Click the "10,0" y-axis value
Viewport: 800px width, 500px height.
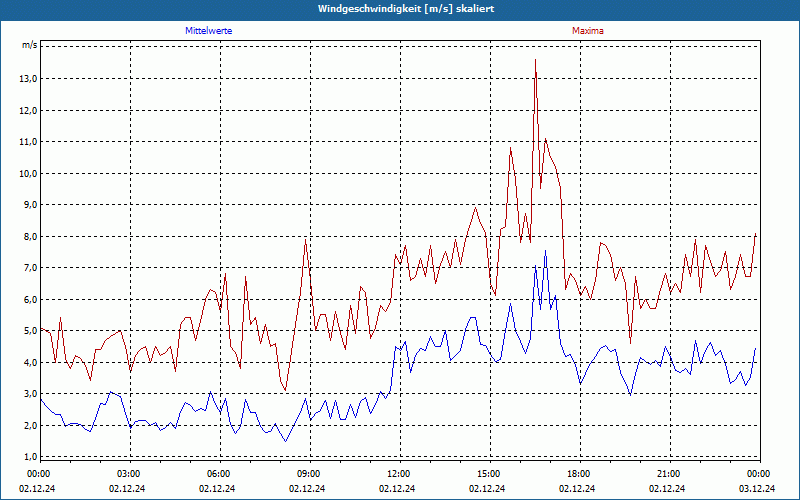click(29, 173)
